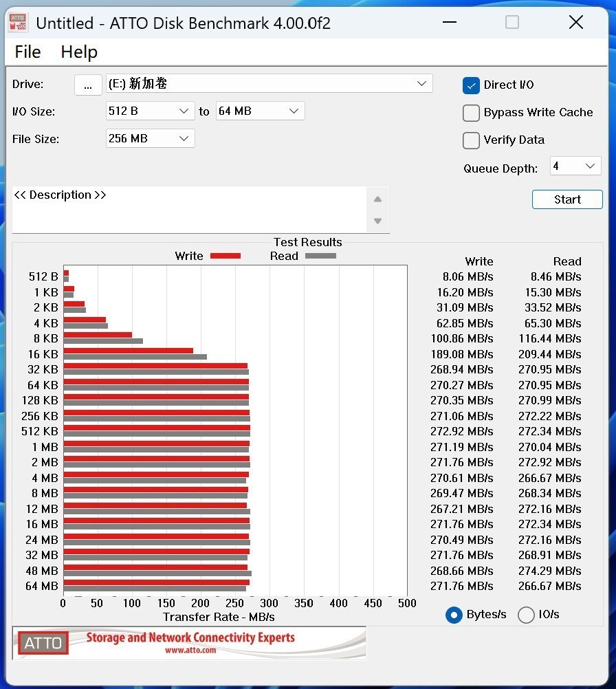The height and width of the screenshot is (689, 616).
Task: Open the www.atto.com link
Action: (190, 650)
